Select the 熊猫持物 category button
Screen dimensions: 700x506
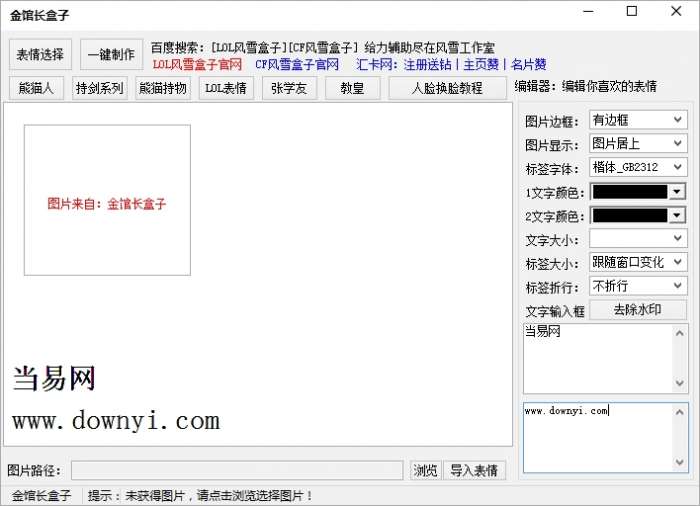(162, 88)
